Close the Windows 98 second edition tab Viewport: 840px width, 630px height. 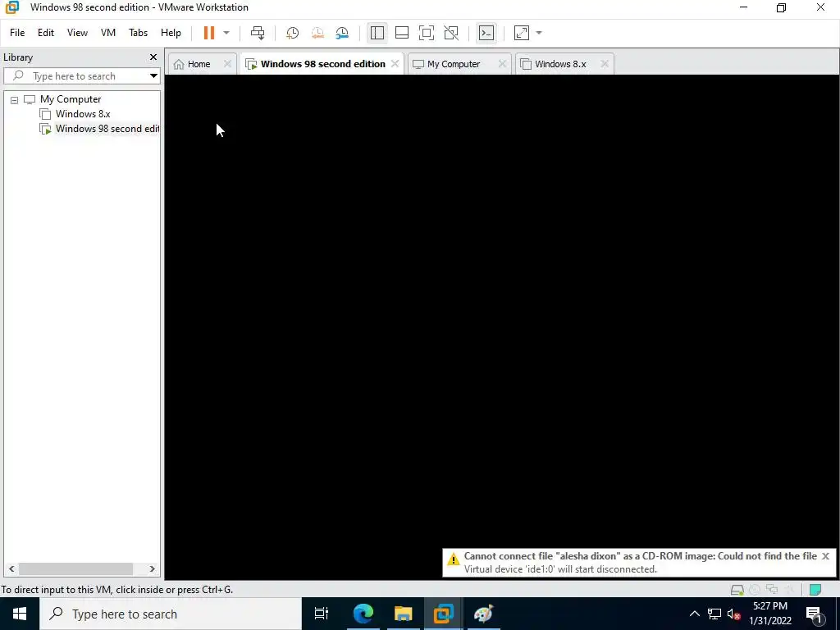(x=395, y=64)
